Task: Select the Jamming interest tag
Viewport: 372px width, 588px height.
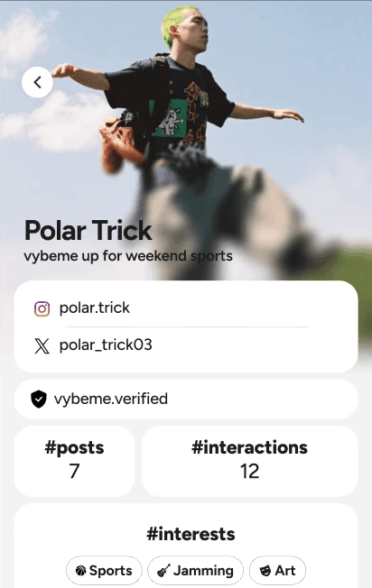Action: click(x=195, y=571)
